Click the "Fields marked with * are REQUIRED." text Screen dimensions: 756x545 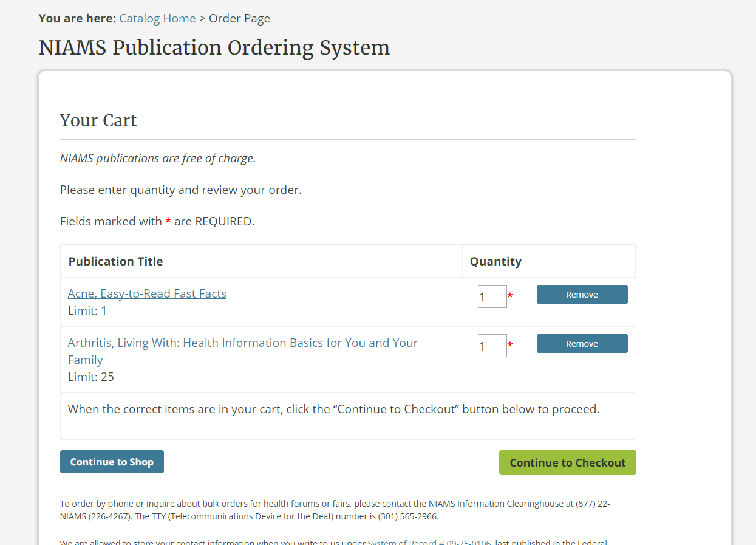(x=157, y=221)
